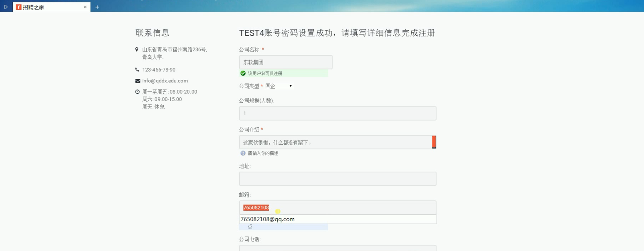The width and height of the screenshot is (644, 251).
Task: Click the blue info icon under 公司介绍
Action: tap(243, 153)
